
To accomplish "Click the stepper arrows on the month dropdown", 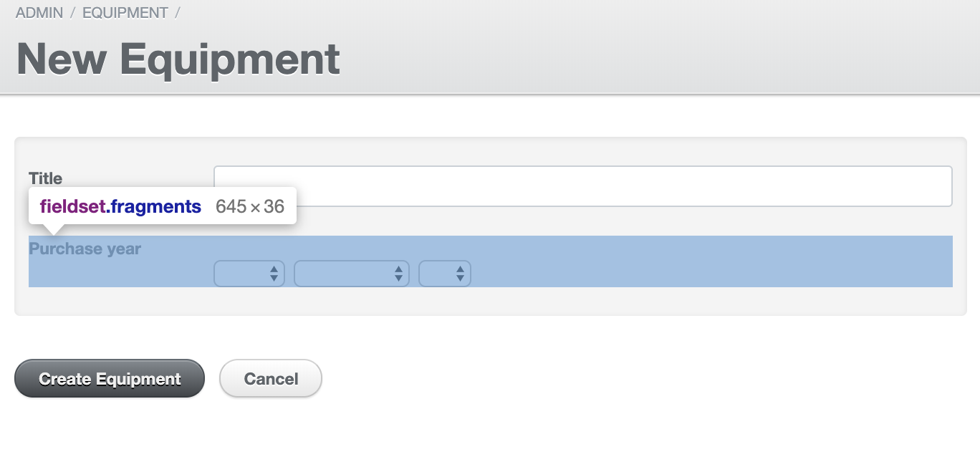I will point(398,273).
